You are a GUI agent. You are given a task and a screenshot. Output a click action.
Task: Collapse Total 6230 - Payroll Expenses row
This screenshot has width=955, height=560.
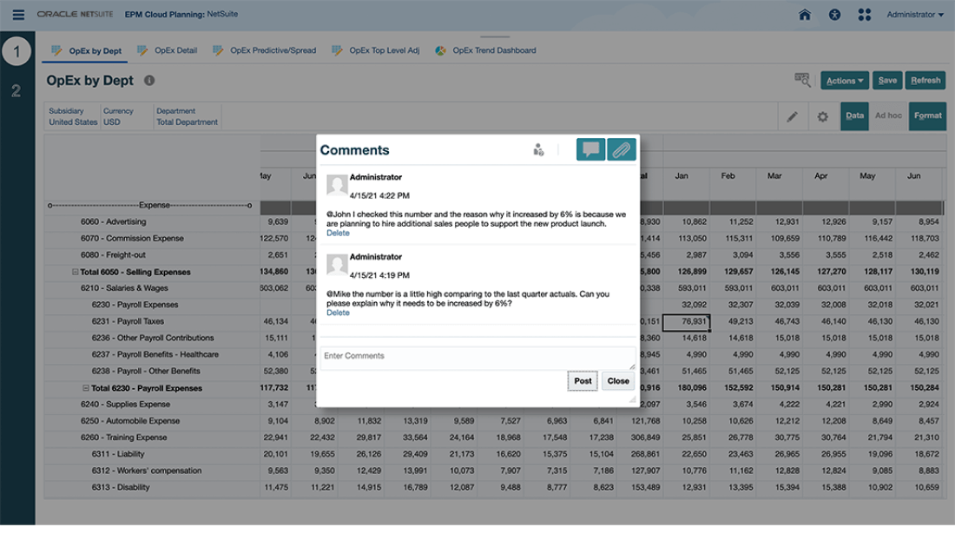coord(86,388)
